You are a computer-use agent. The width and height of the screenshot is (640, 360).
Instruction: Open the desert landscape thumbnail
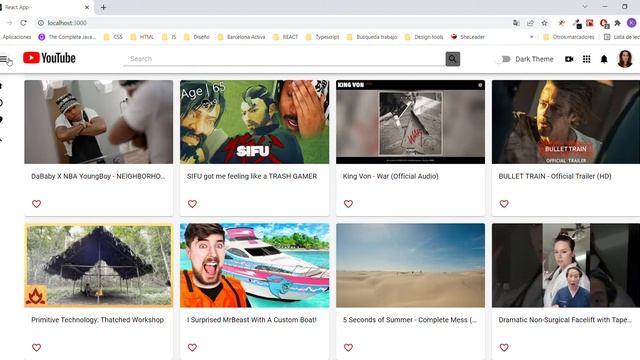(411, 265)
